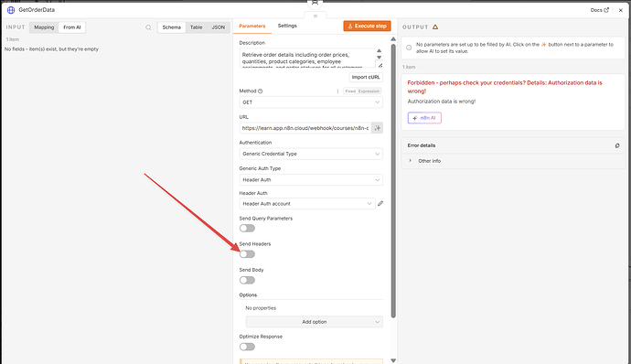Switch to Settings tab
Image resolution: width=631 pixels, height=364 pixels.
pyautogui.click(x=287, y=26)
